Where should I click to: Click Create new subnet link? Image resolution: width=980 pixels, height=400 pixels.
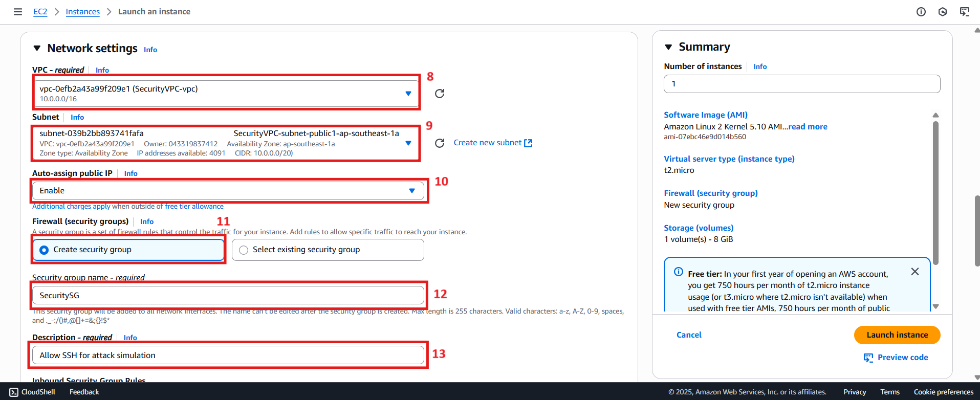pos(488,143)
